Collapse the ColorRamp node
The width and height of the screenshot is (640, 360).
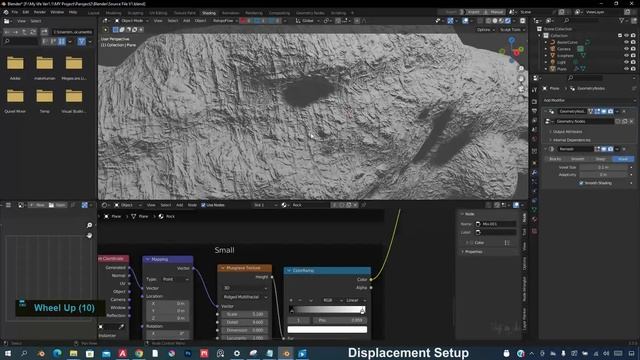289,271
